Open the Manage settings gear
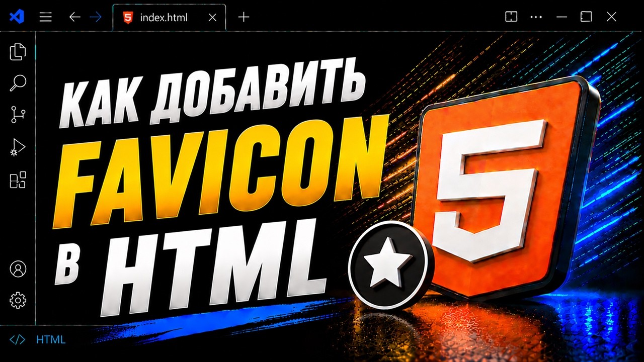 [18, 300]
